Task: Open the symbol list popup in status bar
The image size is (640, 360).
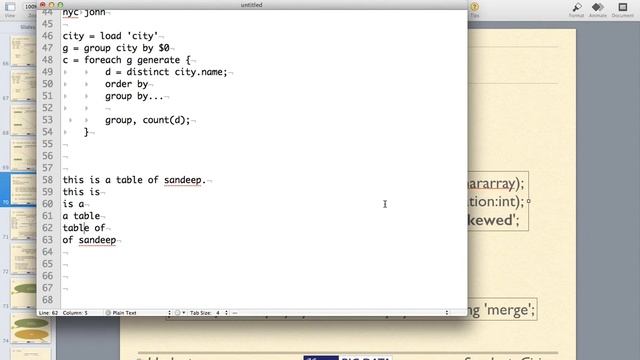Action: click(340, 313)
